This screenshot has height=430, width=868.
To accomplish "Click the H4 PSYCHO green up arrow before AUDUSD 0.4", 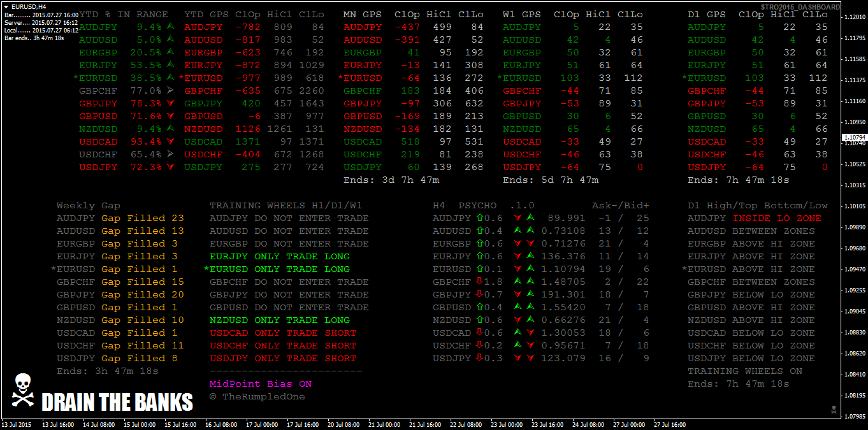I will 480,231.
